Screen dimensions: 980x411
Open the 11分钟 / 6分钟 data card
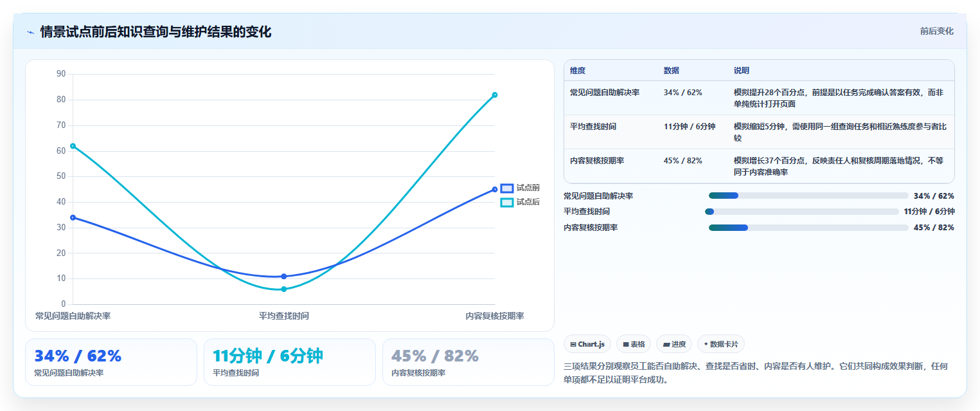coord(290,362)
